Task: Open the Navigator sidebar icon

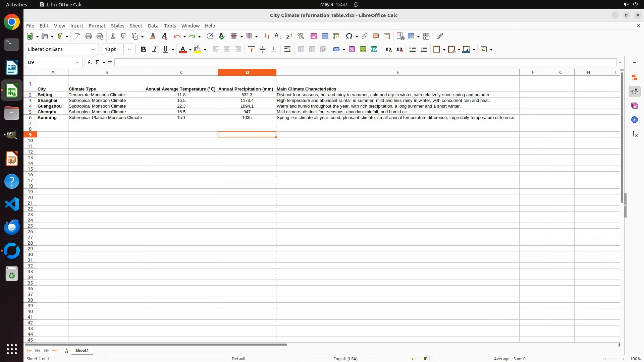Action: click(635, 120)
